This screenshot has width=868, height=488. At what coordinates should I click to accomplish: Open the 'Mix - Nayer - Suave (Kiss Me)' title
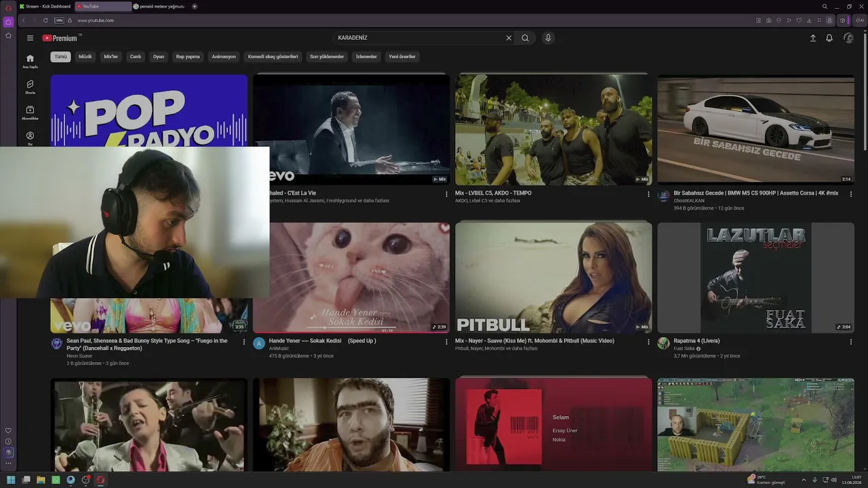pyautogui.click(x=534, y=341)
